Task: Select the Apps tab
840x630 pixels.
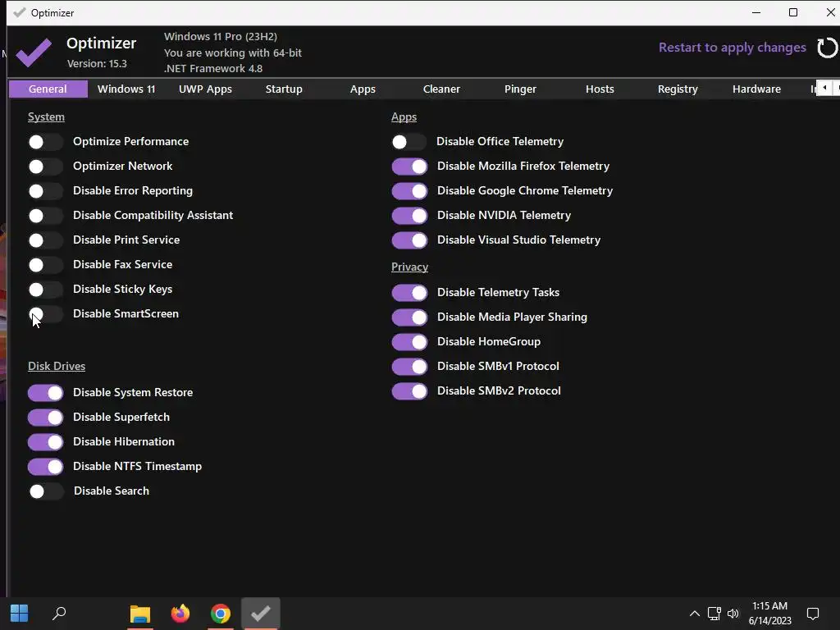Action: pyautogui.click(x=363, y=89)
